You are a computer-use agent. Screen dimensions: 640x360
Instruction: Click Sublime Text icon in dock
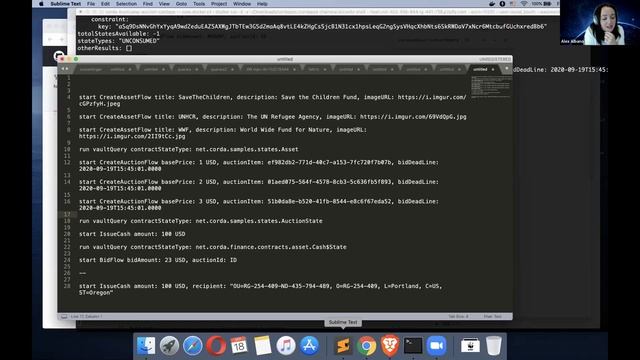click(x=343, y=345)
